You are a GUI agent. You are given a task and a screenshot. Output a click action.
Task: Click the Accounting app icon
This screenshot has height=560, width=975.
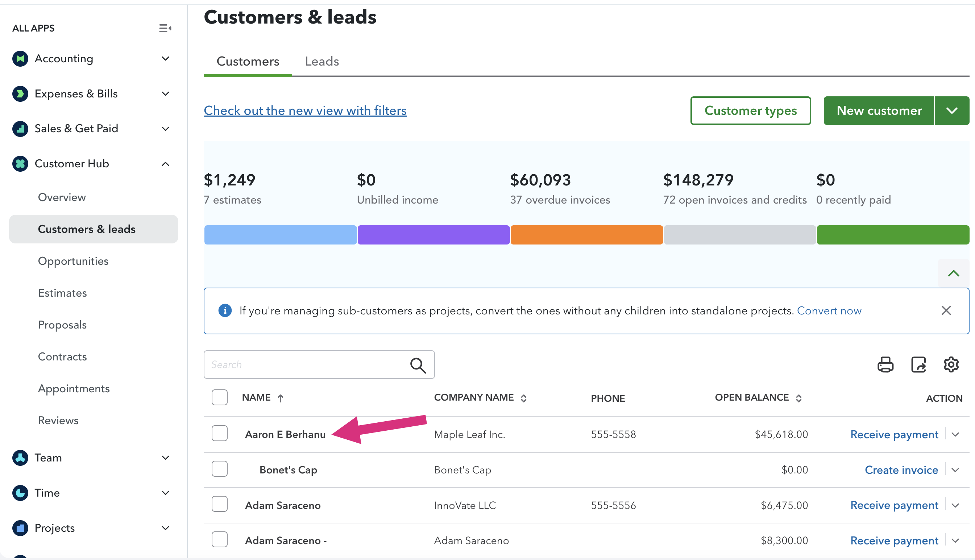coord(20,58)
